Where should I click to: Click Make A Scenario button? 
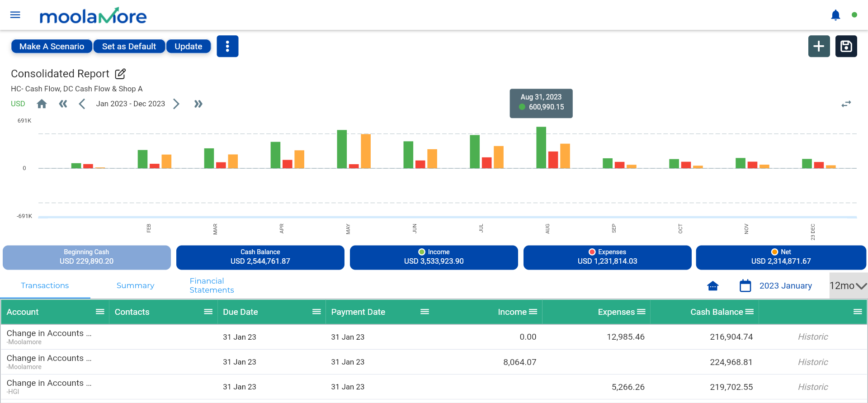pyautogui.click(x=52, y=46)
